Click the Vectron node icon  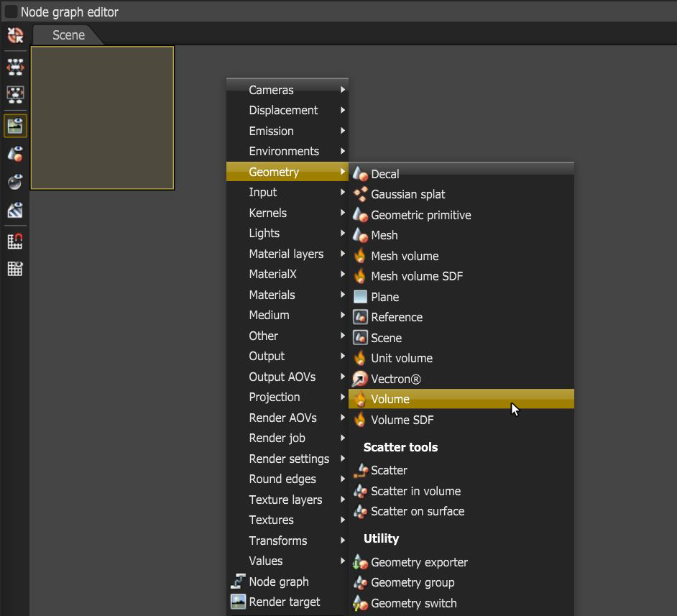[360, 379]
